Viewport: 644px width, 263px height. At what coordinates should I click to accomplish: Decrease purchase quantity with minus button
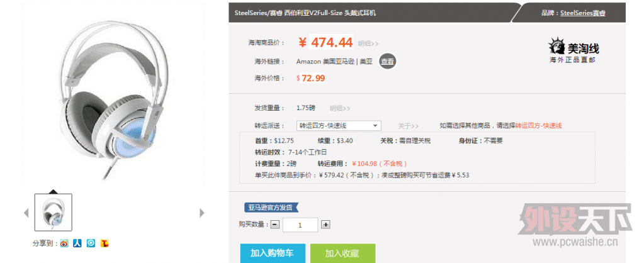(275, 225)
